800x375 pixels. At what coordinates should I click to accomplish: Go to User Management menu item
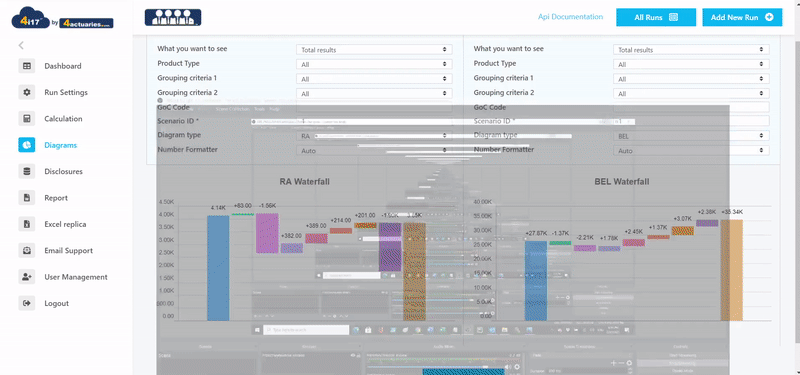[76, 277]
